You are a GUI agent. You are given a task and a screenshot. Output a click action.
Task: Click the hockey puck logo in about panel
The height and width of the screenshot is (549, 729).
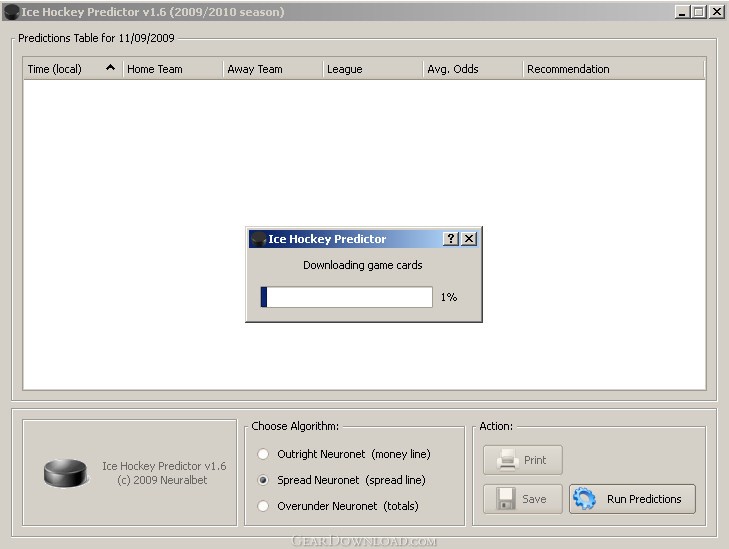pyautogui.click(x=66, y=473)
